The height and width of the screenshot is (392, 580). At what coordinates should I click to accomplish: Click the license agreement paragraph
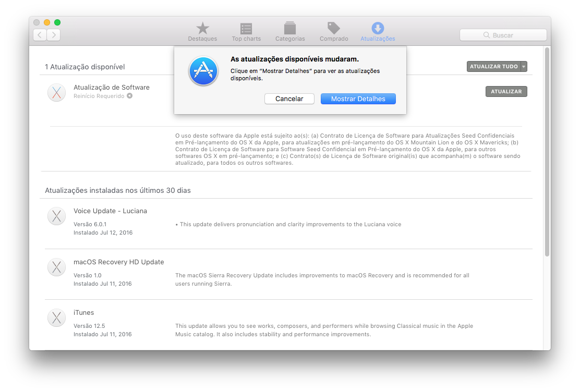(x=348, y=150)
